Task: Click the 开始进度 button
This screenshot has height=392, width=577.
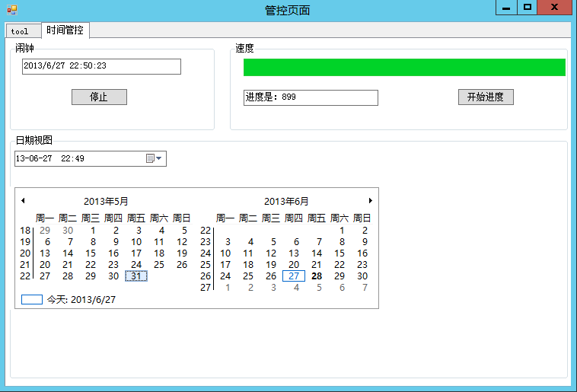Action: [486, 97]
